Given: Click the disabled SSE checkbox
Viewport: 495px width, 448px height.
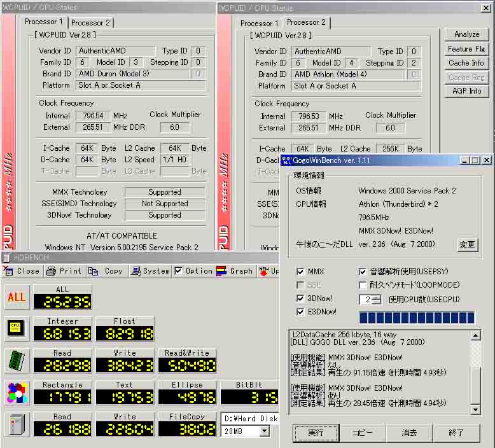Looking at the screenshot, I should pyautogui.click(x=300, y=285).
